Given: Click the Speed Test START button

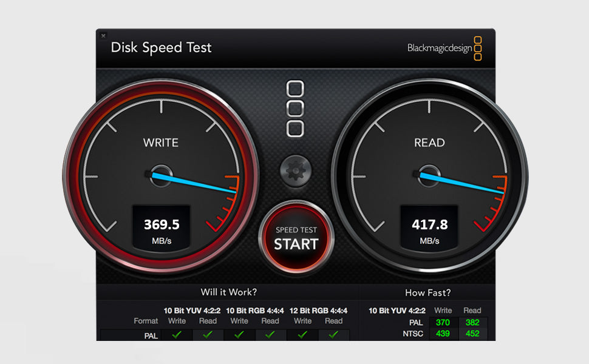Looking at the screenshot, I should point(296,238).
